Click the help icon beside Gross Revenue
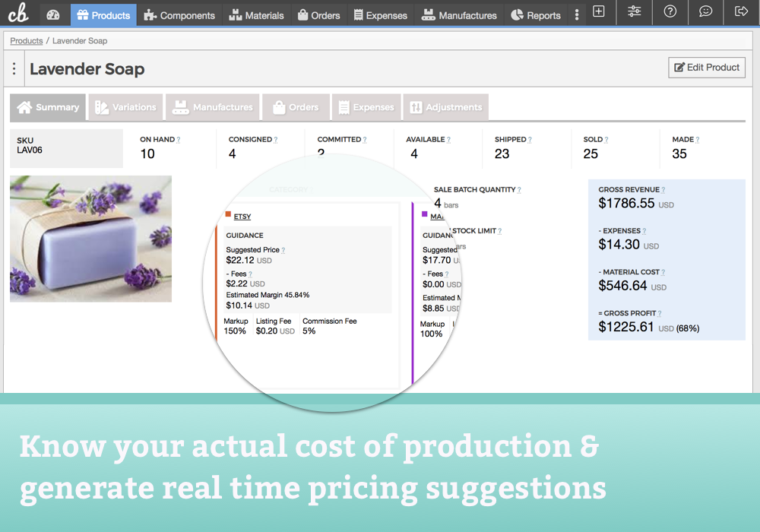The height and width of the screenshot is (532, 760). click(x=663, y=190)
